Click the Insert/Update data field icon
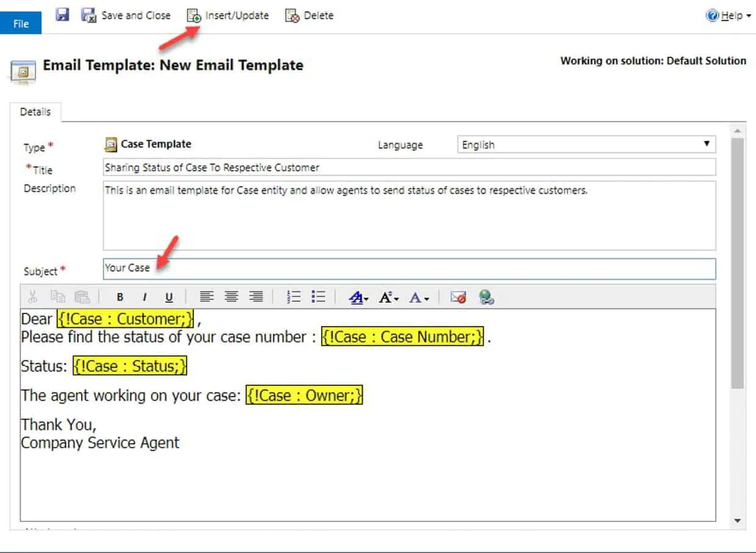Screen dimensions: 756x553 (194, 15)
